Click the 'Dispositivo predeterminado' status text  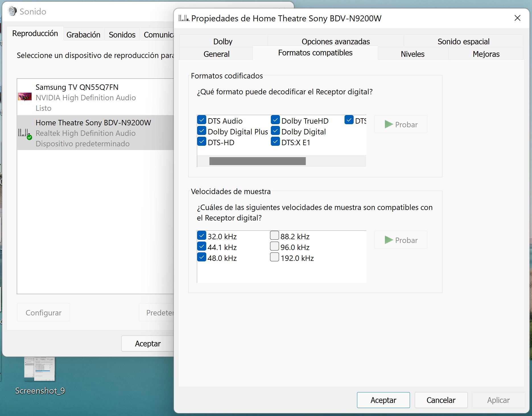click(x=83, y=143)
